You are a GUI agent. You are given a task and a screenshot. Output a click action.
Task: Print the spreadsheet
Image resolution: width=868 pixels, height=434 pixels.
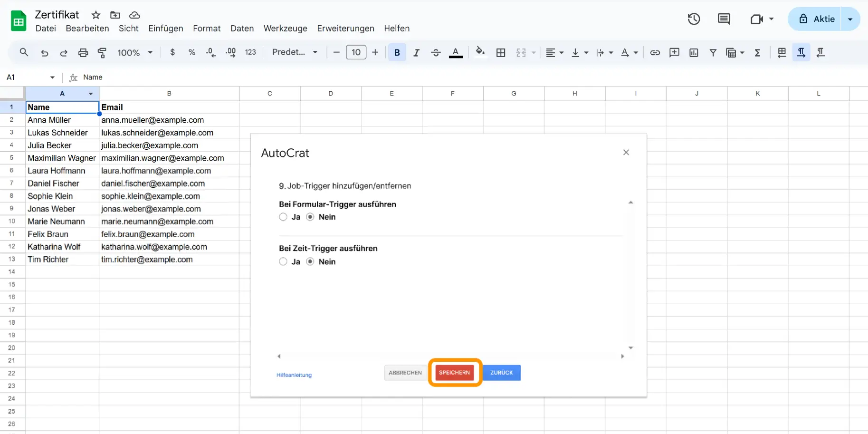point(83,53)
